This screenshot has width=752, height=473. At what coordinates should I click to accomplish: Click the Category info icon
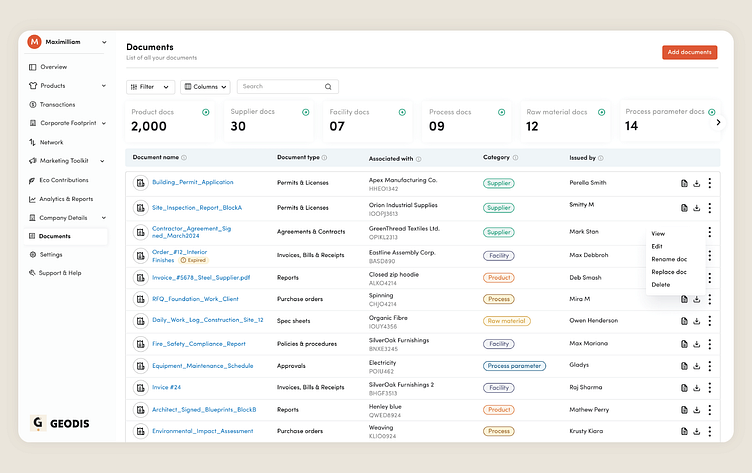[x=516, y=158]
